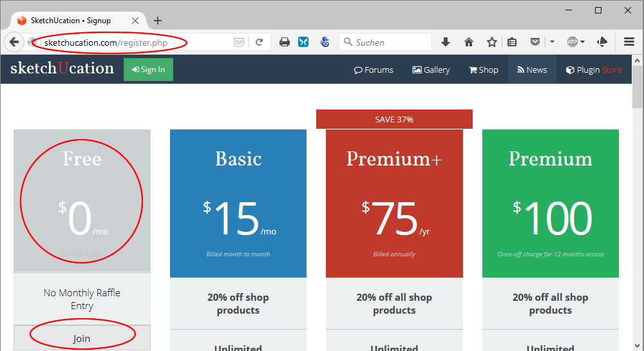Open the Firefox hamburger menu
The height and width of the screenshot is (351, 644).
tap(629, 43)
